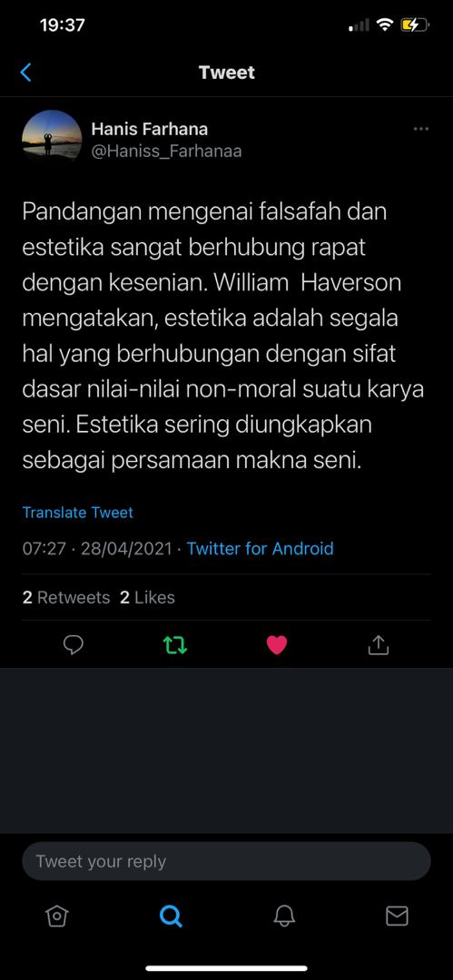Tap the Wi-Fi status icon
The width and height of the screenshot is (453, 980).
pos(384,25)
